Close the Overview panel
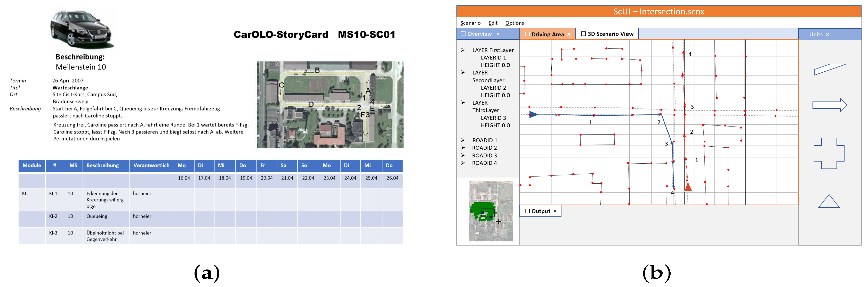868x287 pixels. 498,34
